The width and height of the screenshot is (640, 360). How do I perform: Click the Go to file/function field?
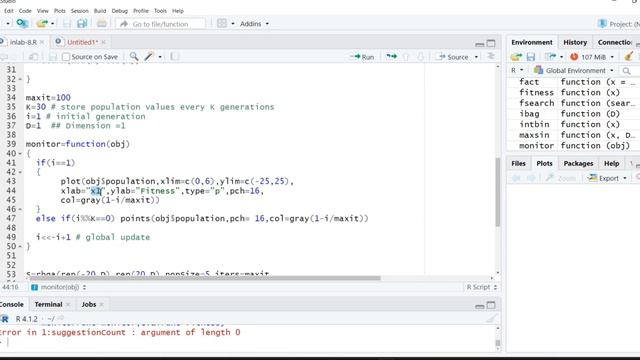(160, 24)
